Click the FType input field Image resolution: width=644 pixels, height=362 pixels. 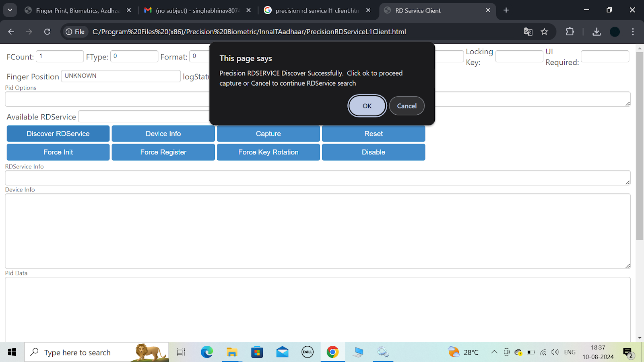(134, 56)
